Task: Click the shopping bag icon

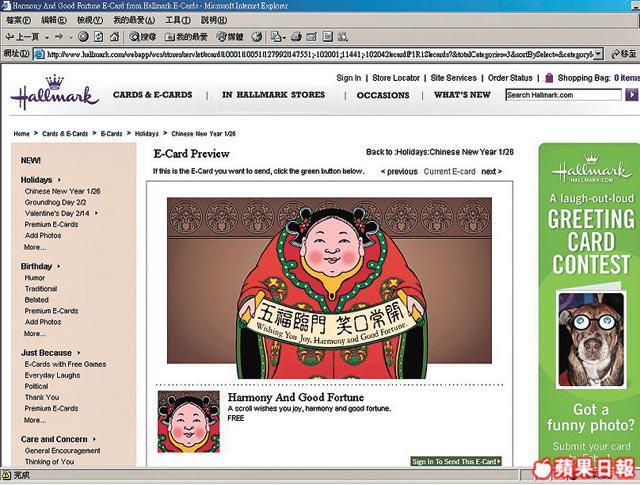Action: 549,78
